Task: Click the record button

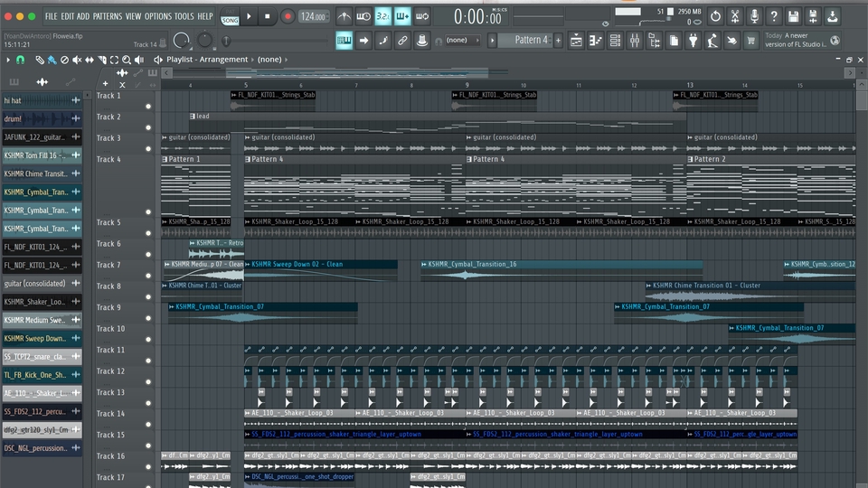Action: [288, 16]
